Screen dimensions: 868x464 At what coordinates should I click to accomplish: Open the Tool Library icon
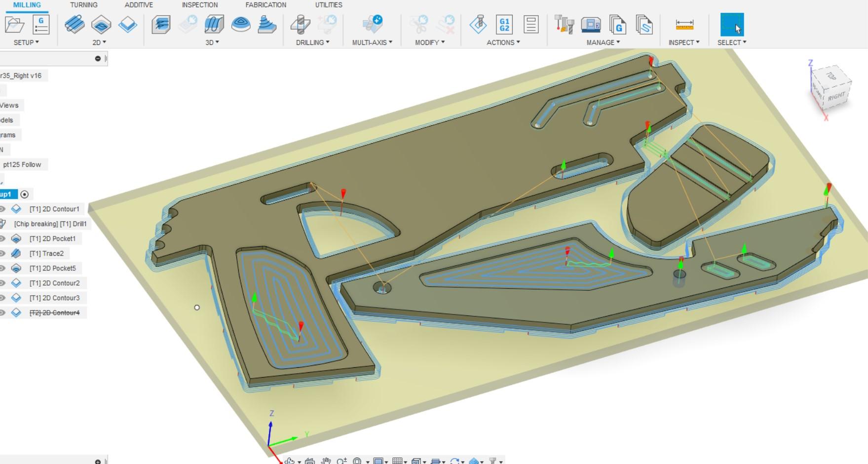(x=564, y=24)
